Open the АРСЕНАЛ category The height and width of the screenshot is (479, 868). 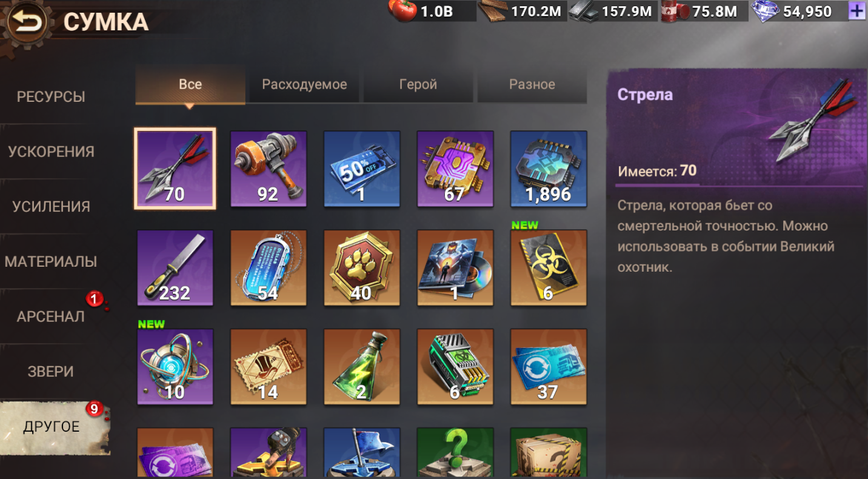[51, 317]
